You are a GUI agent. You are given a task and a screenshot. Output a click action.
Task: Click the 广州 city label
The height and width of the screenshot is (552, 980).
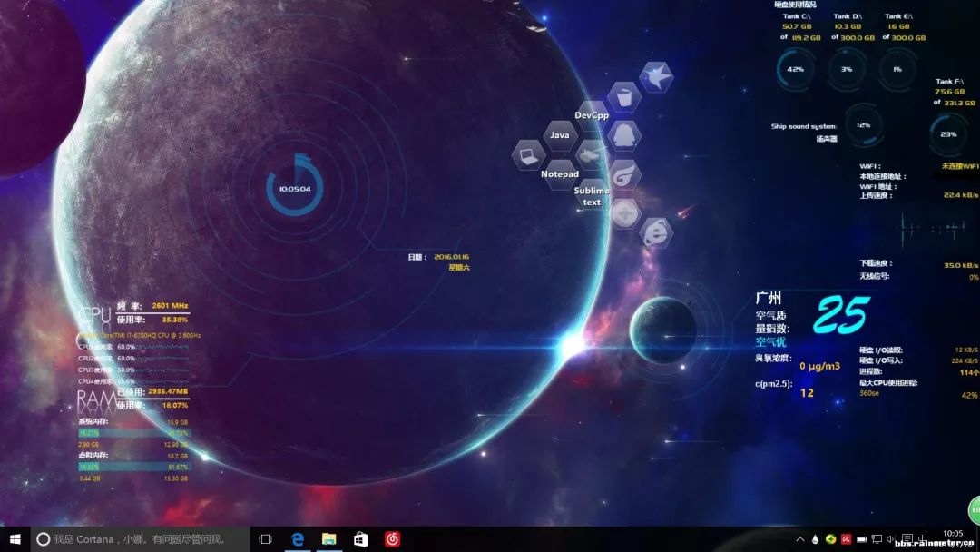(x=769, y=298)
